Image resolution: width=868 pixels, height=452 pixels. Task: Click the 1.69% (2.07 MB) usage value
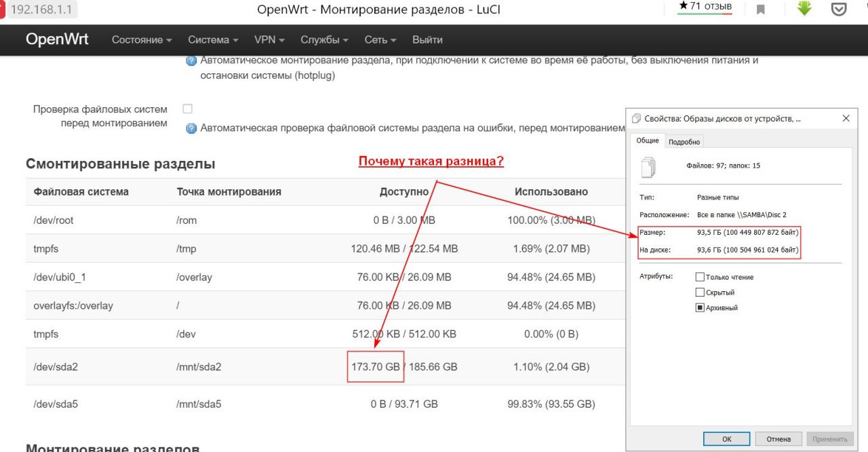click(551, 249)
